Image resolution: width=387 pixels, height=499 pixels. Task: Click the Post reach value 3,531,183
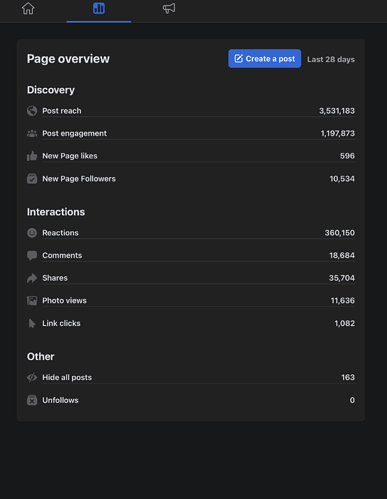point(337,111)
